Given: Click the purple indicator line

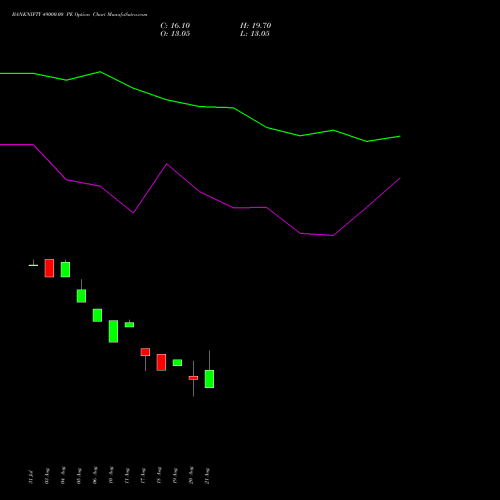Looking at the screenshot, I should [x=200, y=192].
